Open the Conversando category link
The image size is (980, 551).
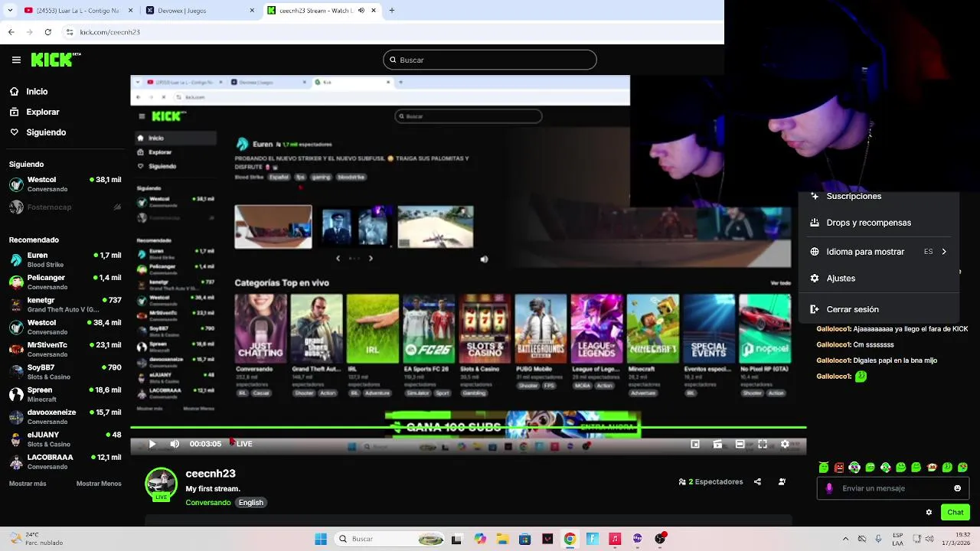click(x=207, y=503)
